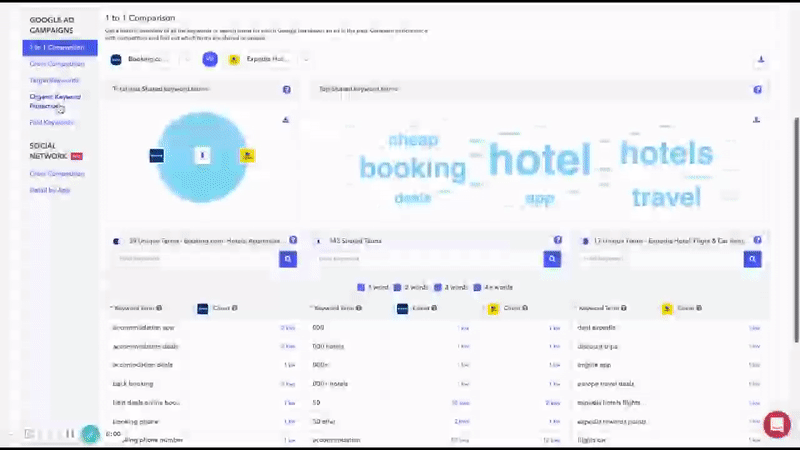Download the word cloud image

tap(757, 120)
